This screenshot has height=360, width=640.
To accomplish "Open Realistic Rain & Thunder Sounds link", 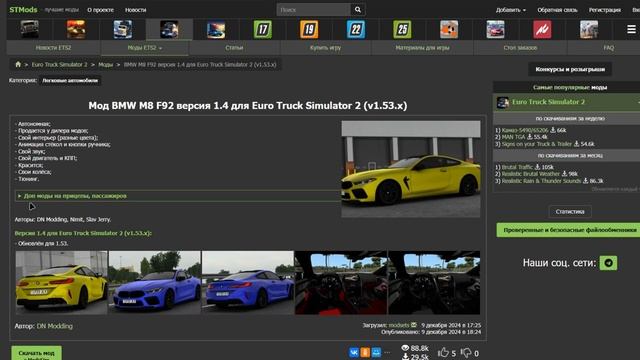I will tap(541, 181).
